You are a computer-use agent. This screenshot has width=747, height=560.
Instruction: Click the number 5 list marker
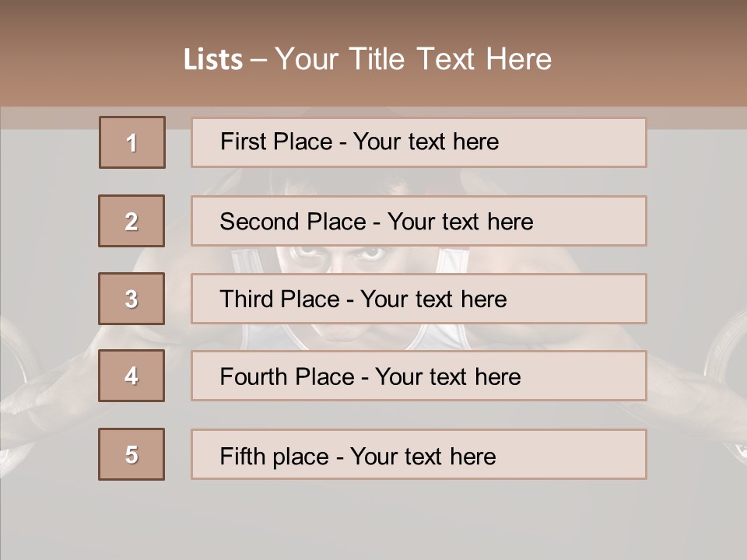[x=132, y=454]
